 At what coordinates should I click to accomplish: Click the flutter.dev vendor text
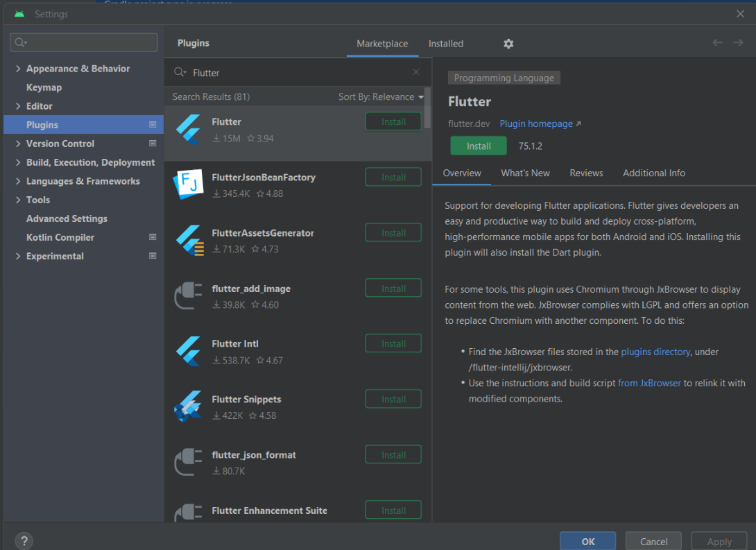click(x=469, y=124)
